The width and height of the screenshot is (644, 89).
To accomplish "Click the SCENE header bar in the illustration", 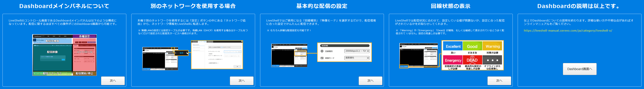I will point(345,46).
